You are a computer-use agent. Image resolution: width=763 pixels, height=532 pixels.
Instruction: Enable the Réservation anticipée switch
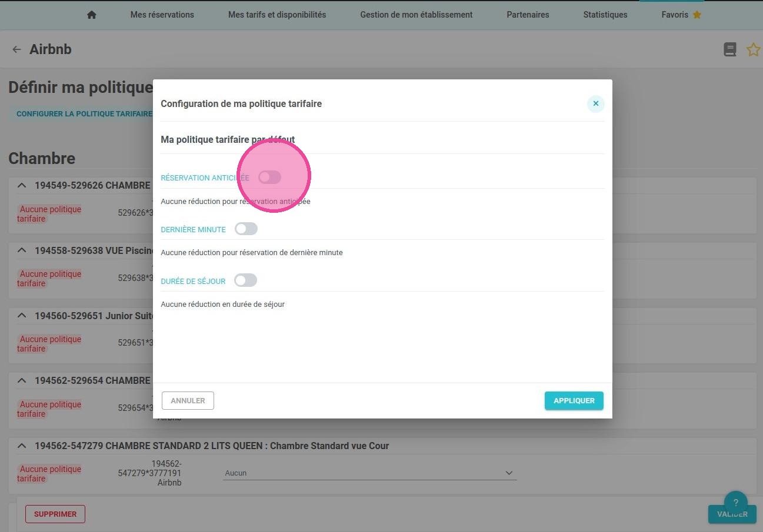pyautogui.click(x=269, y=177)
